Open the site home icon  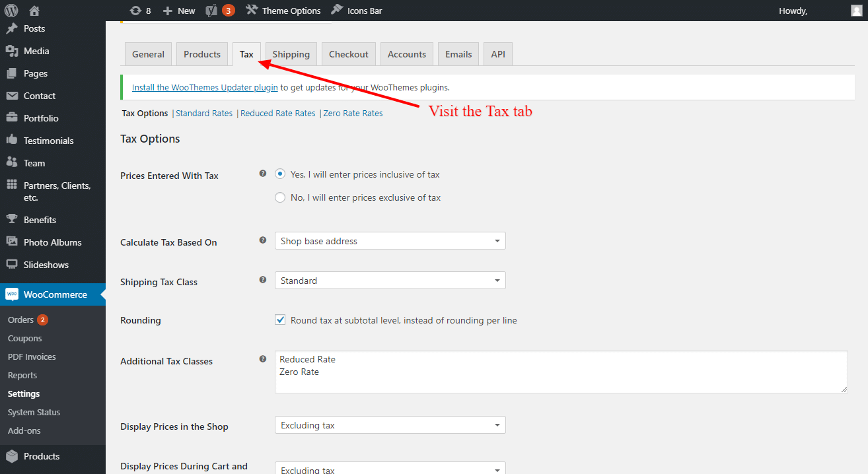point(34,11)
